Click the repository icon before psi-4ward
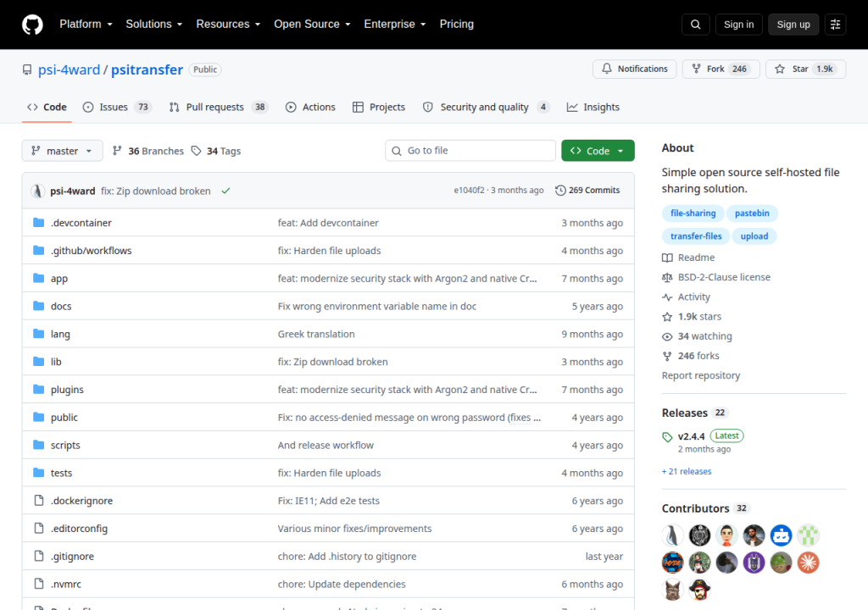The image size is (868, 610). coord(26,69)
